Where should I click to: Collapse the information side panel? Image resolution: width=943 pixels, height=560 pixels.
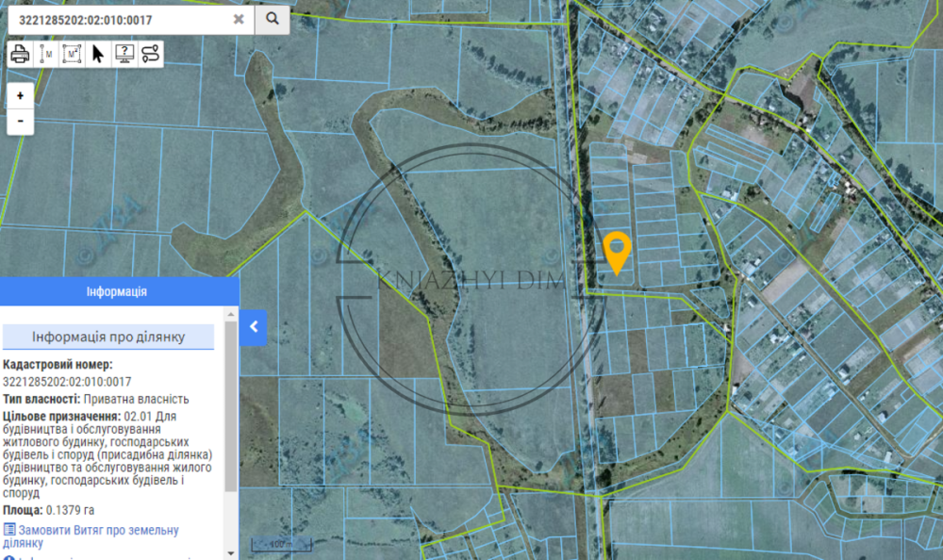pyautogui.click(x=253, y=327)
